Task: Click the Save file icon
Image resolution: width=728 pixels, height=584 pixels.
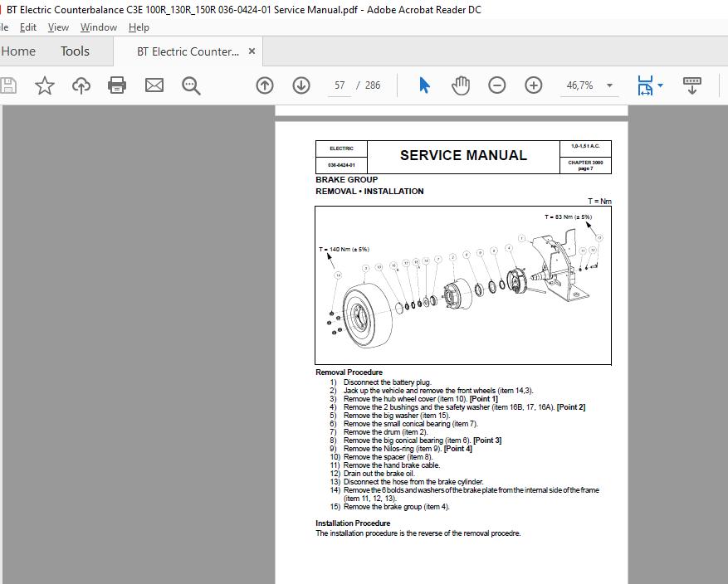Action: [x=8, y=85]
